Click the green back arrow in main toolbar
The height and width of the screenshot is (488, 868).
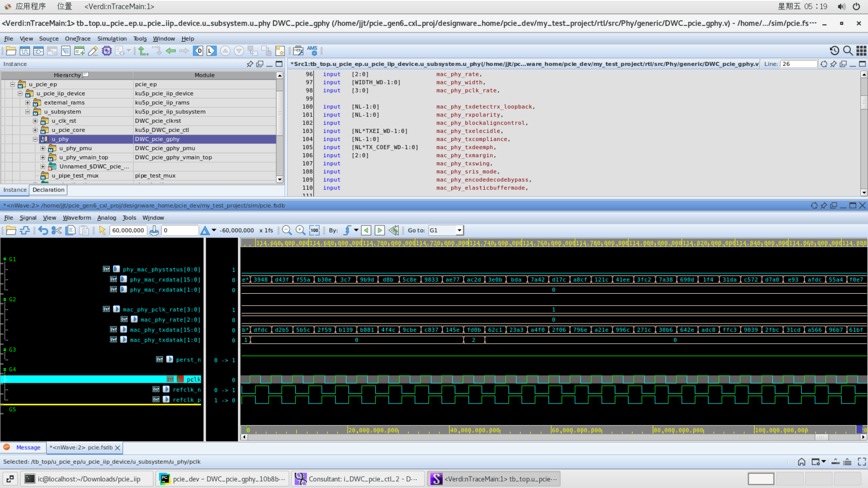tap(170, 51)
